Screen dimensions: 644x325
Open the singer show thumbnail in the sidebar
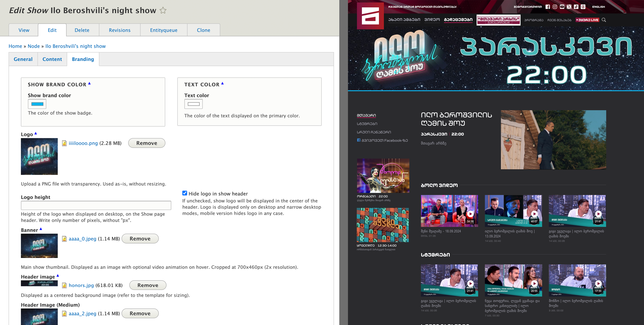[x=383, y=176]
